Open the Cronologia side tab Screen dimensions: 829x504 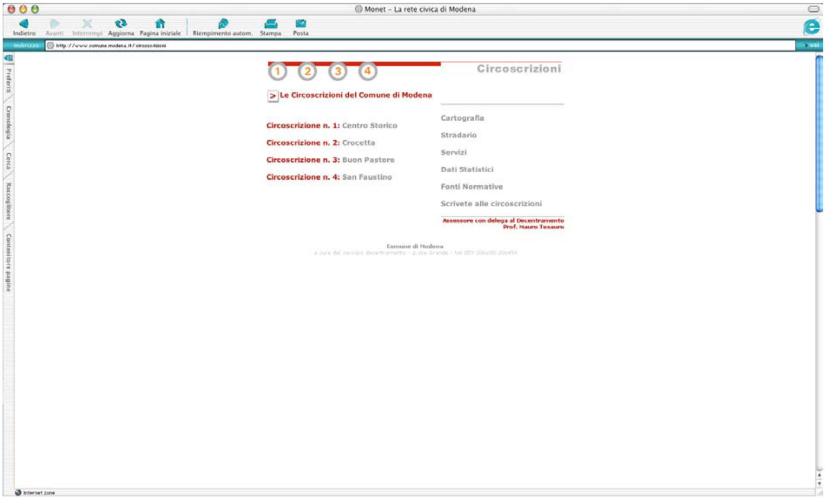click(8, 122)
